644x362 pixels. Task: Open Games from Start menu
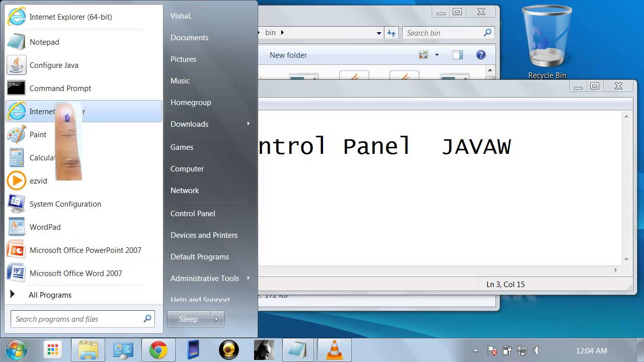(x=182, y=147)
